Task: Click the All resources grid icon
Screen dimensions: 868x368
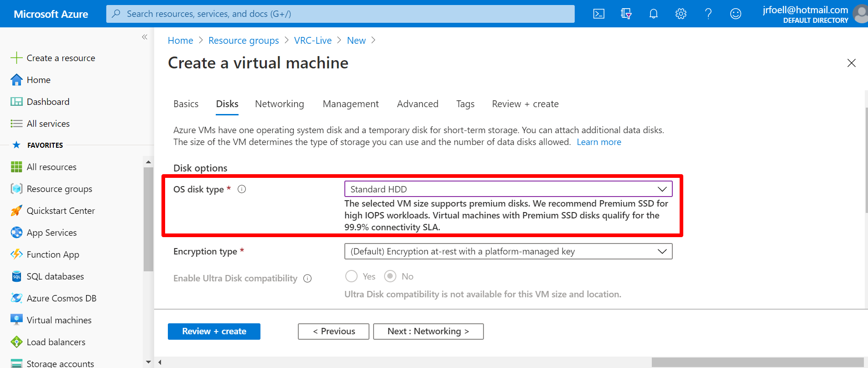Action: [x=16, y=167]
